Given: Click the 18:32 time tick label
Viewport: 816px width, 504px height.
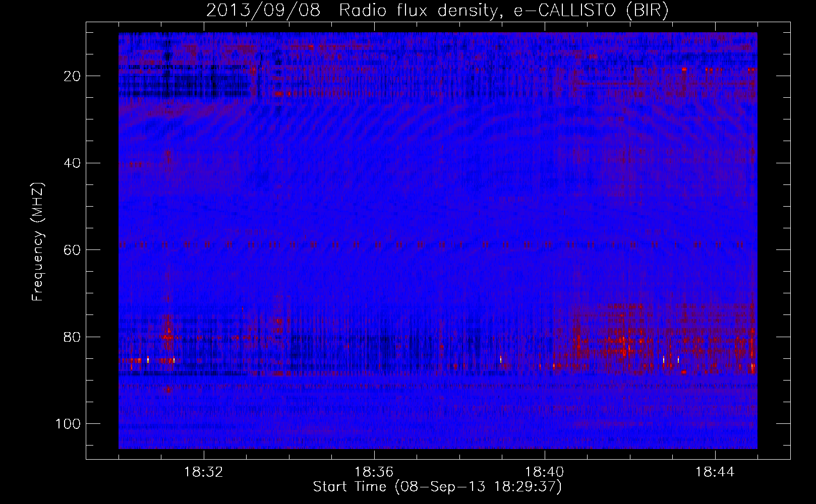Looking at the screenshot, I should [204, 472].
